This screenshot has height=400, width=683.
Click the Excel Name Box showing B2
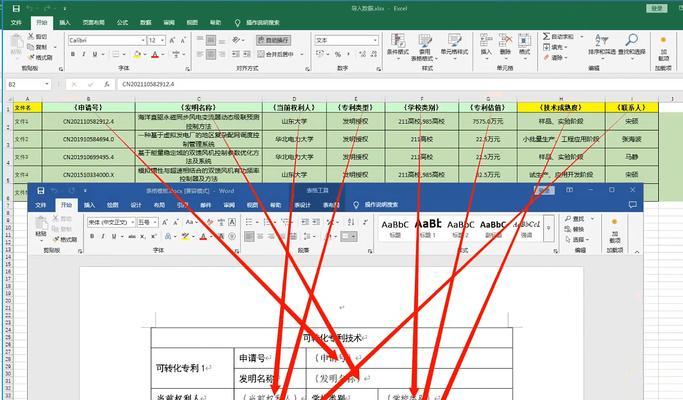28,84
